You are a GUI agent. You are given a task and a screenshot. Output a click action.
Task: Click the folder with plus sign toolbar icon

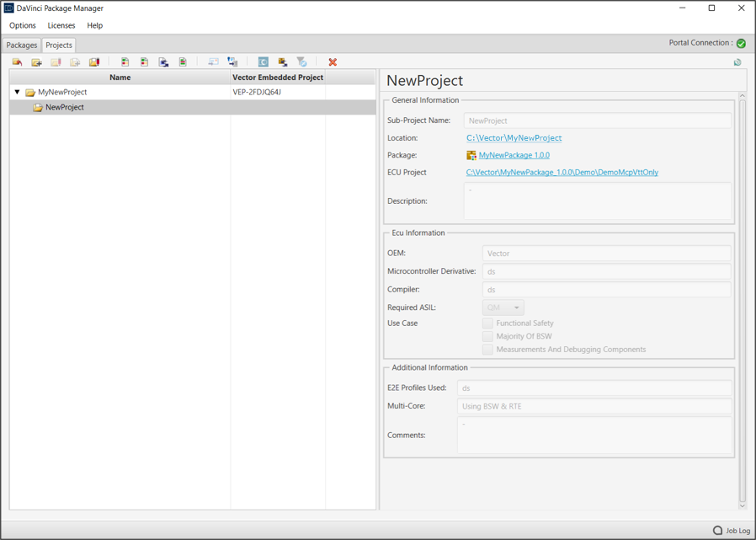(x=36, y=62)
